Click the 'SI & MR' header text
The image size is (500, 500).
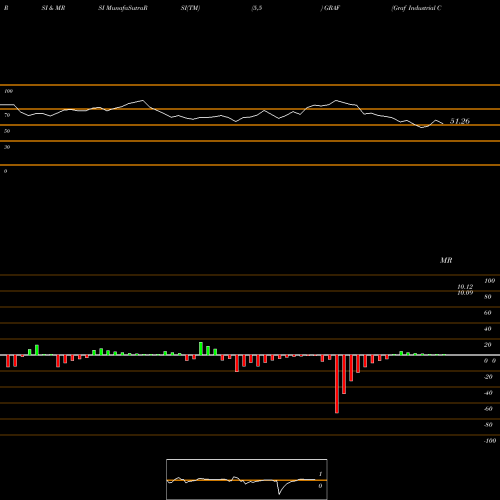coord(53,8)
